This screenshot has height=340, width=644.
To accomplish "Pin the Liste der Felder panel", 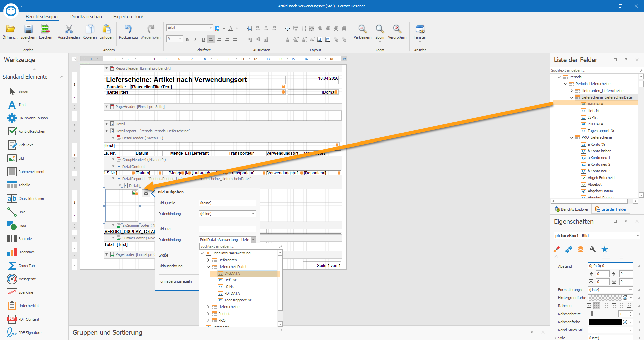I will pos(626,60).
